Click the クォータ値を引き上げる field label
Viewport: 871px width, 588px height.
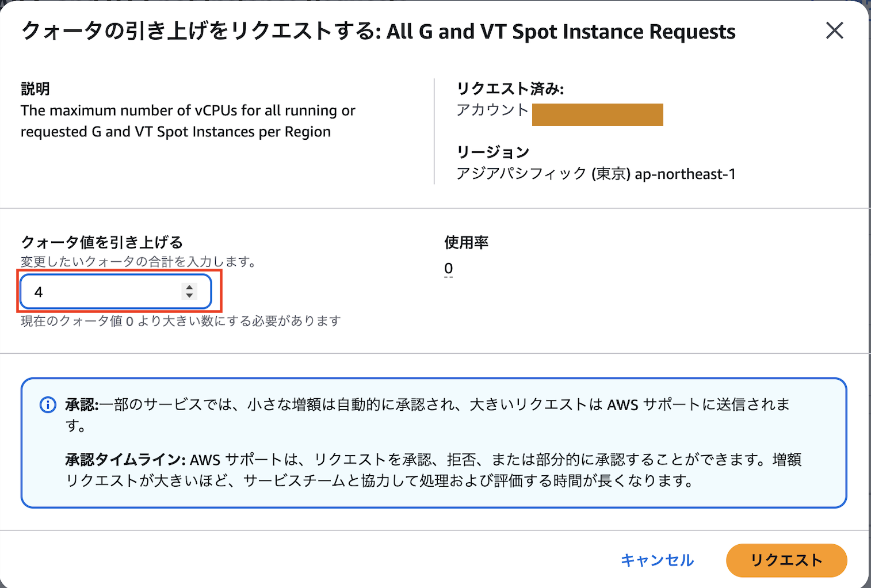pos(102,242)
